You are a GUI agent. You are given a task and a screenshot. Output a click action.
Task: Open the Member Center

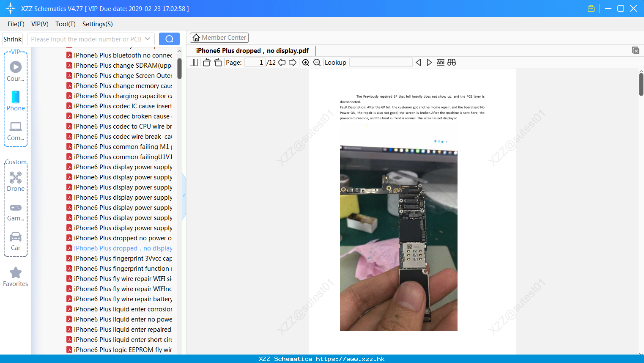219,38
